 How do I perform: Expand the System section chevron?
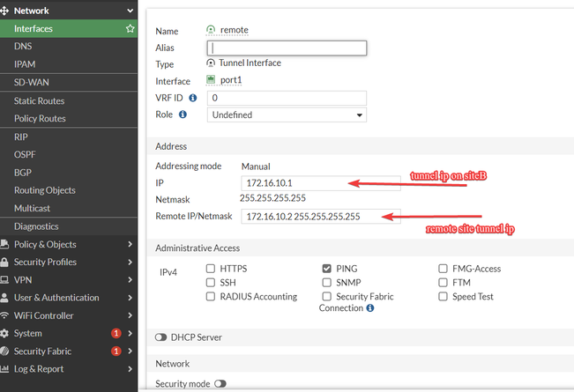[x=130, y=333]
